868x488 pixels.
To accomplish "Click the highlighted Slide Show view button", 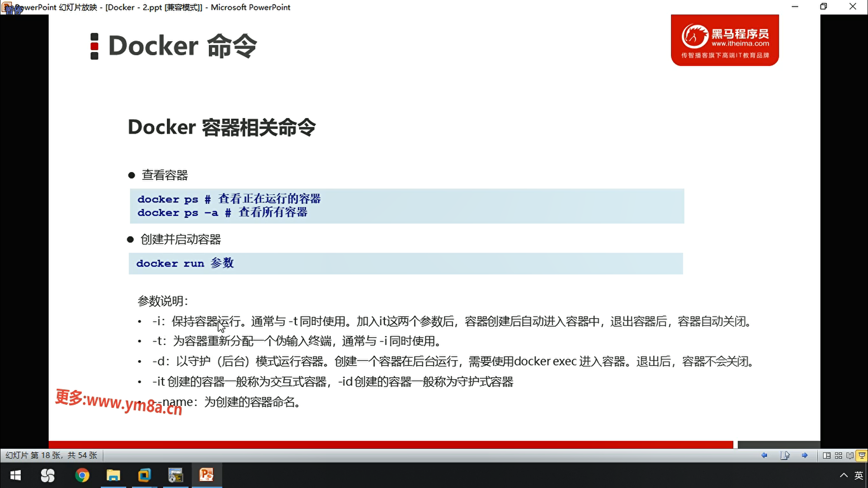I will click(x=862, y=455).
